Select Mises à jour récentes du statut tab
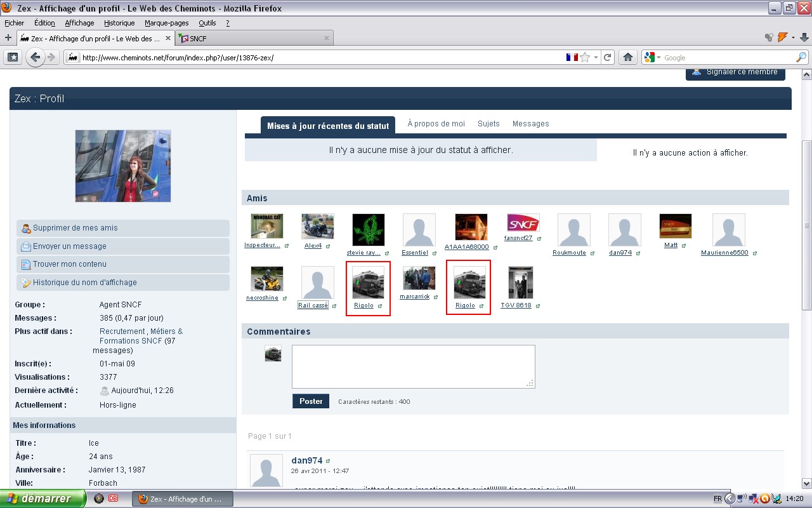 pyautogui.click(x=328, y=126)
